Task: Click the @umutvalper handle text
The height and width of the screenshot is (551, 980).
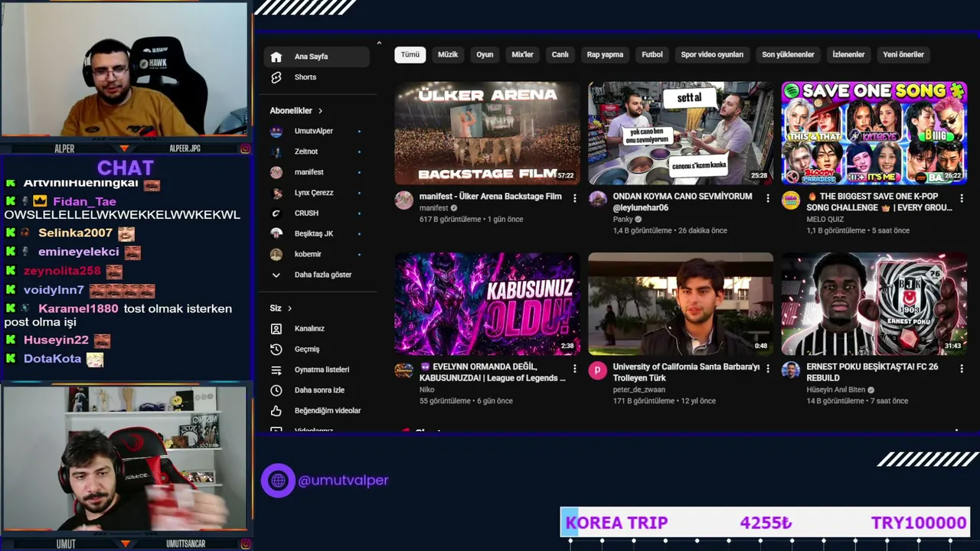Action: (343, 481)
